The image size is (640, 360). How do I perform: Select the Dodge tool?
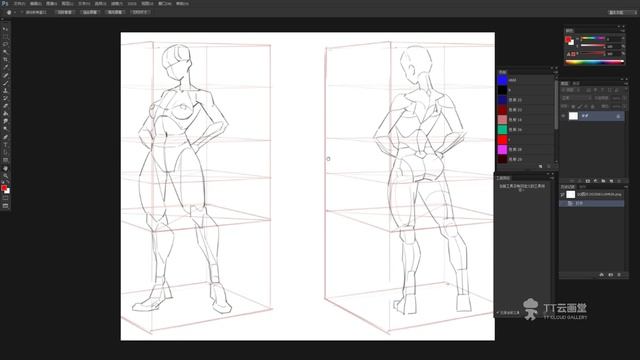point(5,129)
